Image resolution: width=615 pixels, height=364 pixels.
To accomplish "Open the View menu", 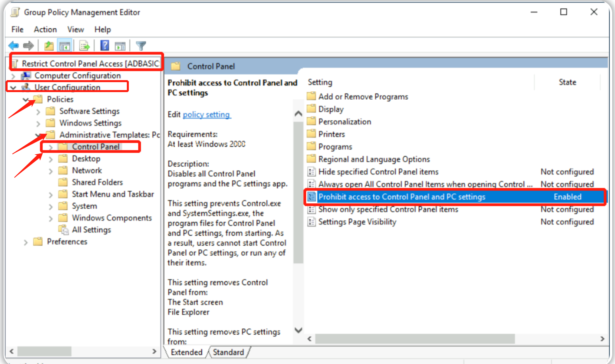I will [x=75, y=30].
